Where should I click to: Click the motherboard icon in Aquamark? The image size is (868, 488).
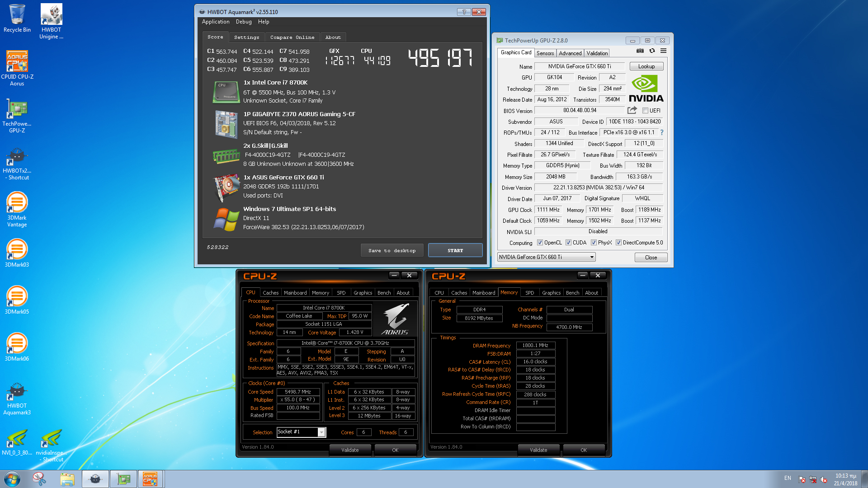[x=226, y=124]
